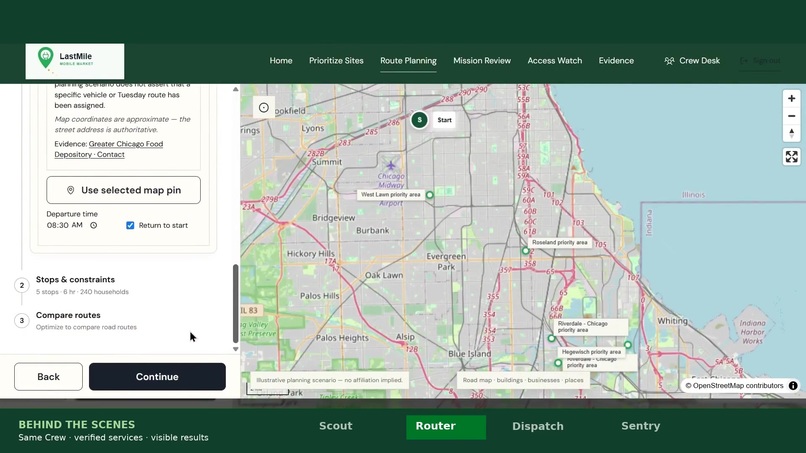
Task: Click the sidebar scroll down arrow
Action: (235, 349)
